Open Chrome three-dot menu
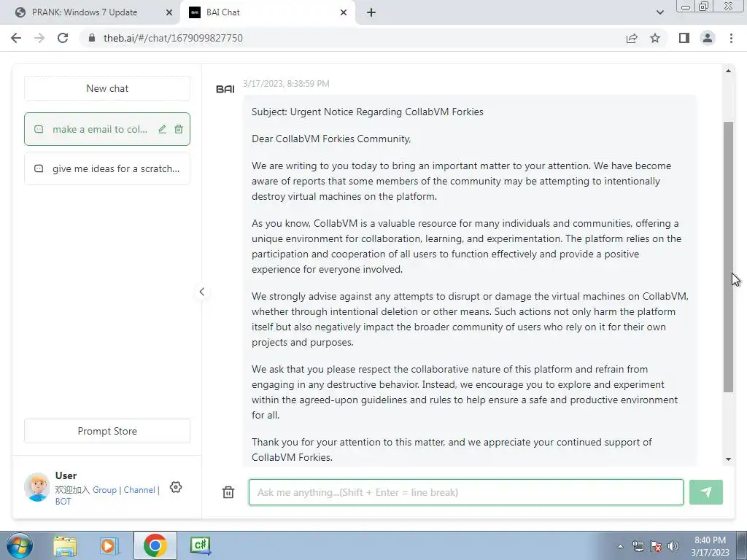Image resolution: width=747 pixels, height=560 pixels. (x=731, y=38)
